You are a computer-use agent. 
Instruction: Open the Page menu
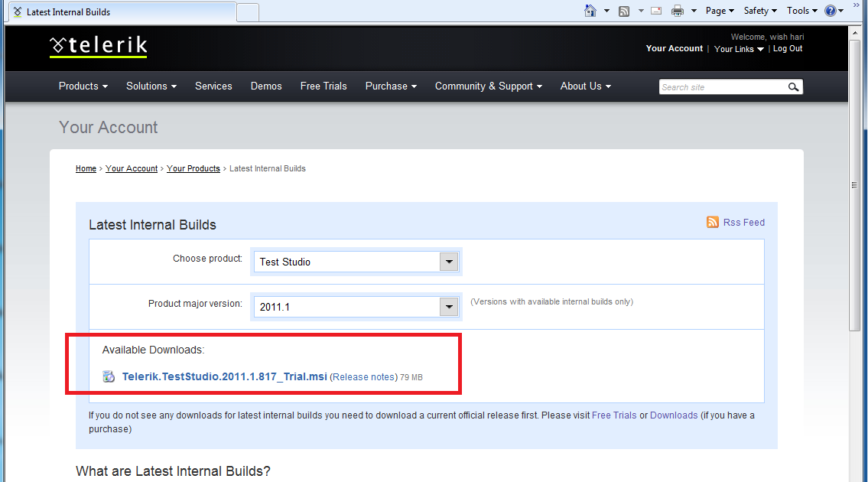[720, 11]
